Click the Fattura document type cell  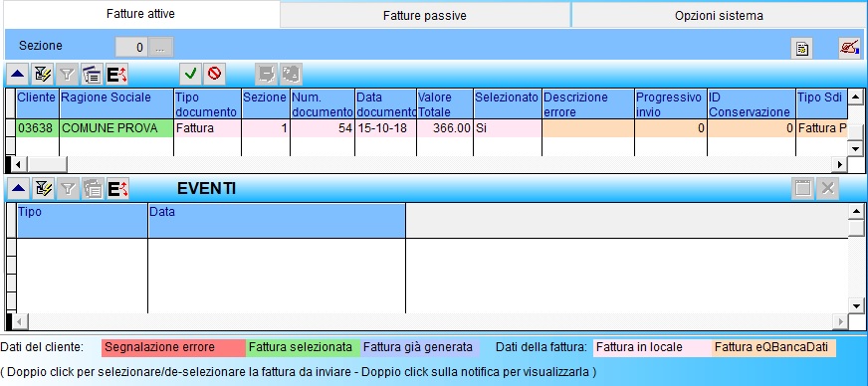(x=207, y=128)
